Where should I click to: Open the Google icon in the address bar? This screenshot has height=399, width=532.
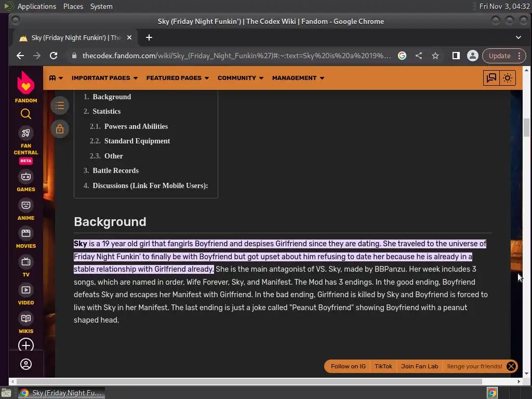pos(402,56)
